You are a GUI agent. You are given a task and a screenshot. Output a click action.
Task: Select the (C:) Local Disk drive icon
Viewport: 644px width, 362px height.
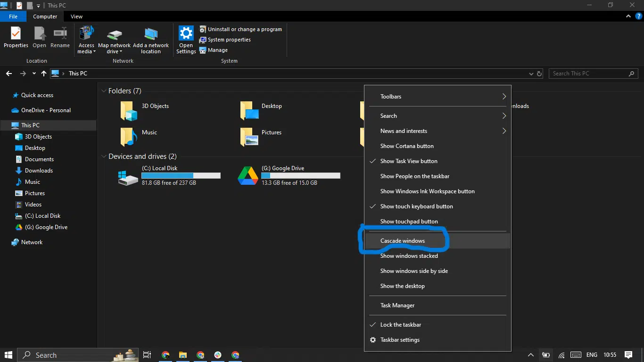128,177
